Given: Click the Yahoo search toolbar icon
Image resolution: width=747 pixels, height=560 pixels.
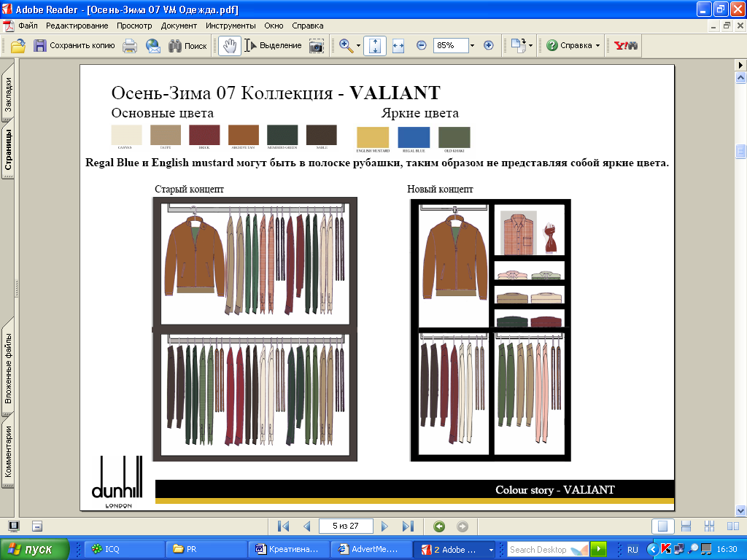Looking at the screenshot, I should point(625,46).
